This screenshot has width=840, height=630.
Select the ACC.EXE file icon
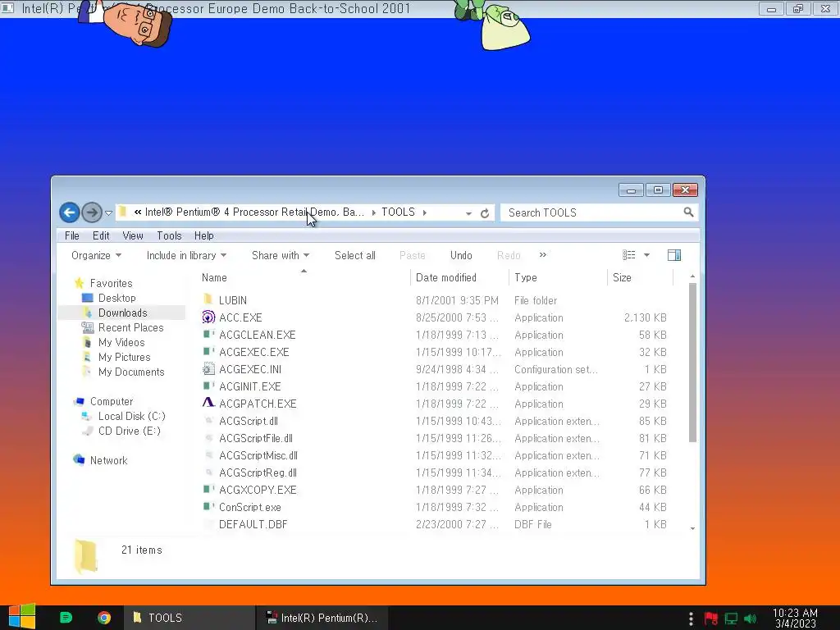tap(208, 317)
